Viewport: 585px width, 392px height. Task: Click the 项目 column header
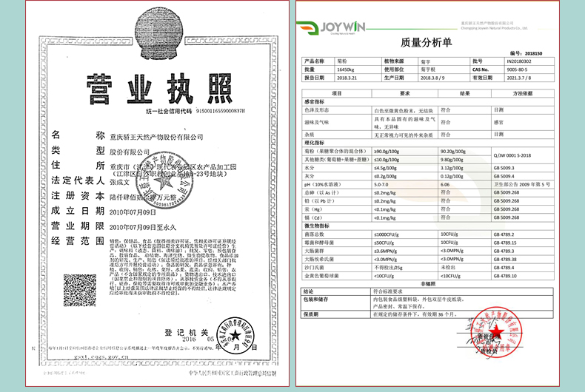point(336,93)
